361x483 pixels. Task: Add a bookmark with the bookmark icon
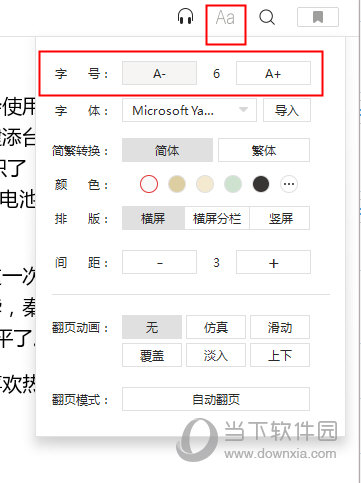pos(318,17)
